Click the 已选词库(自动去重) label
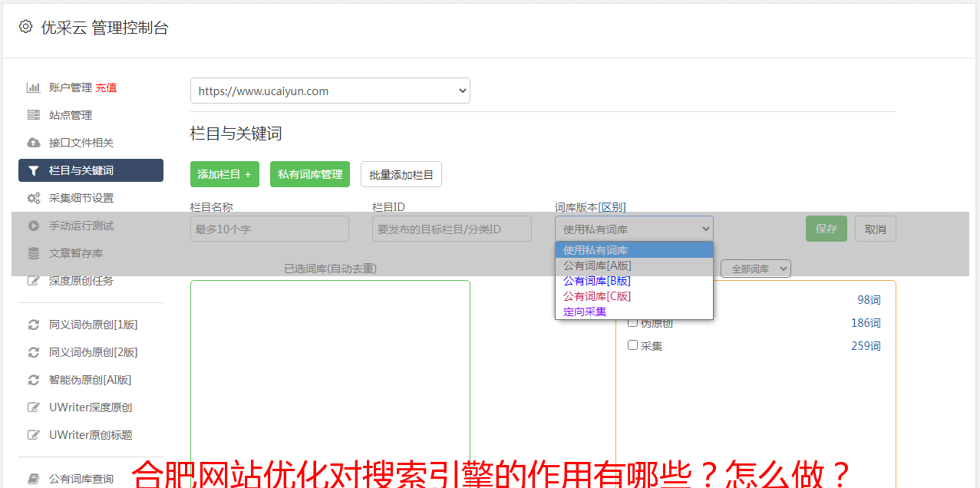 (x=330, y=269)
